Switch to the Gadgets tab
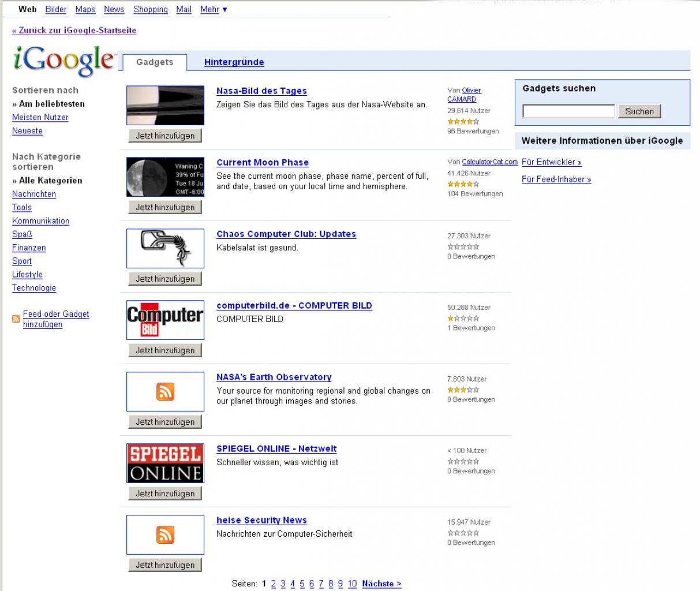 click(155, 62)
